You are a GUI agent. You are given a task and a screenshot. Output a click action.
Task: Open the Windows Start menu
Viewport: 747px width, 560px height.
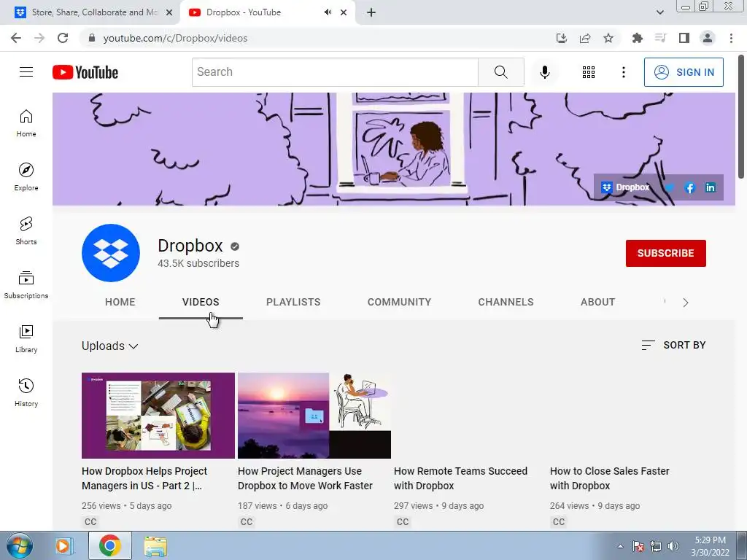(x=19, y=545)
